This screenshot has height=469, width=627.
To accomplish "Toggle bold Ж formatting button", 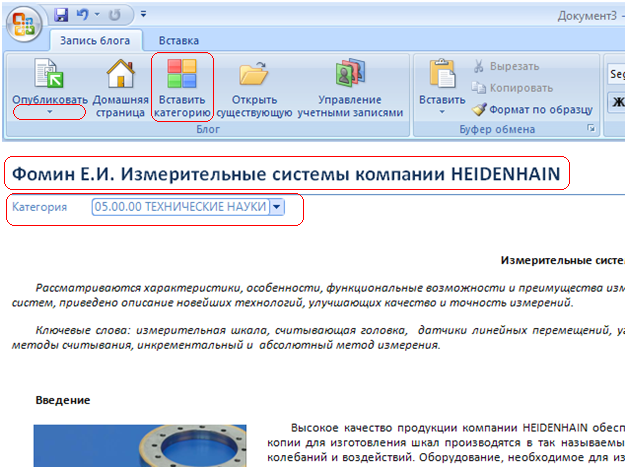I will [x=617, y=102].
